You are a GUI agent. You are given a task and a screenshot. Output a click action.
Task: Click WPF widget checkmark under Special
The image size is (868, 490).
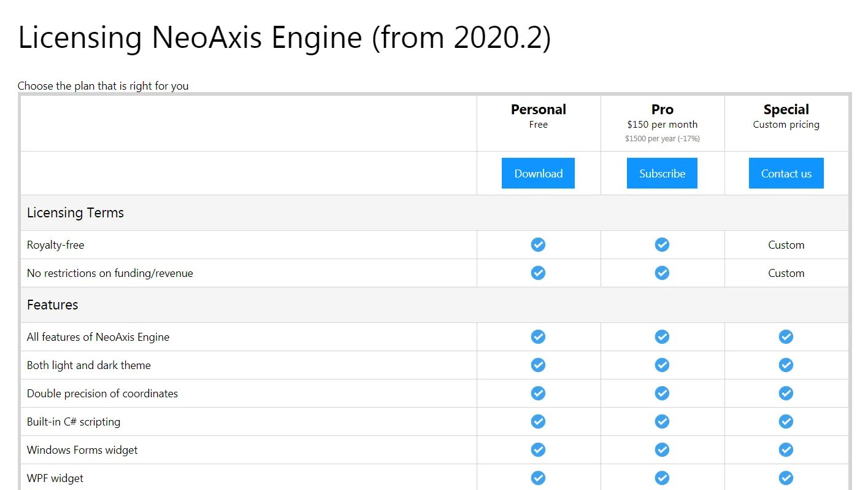coord(786,478)
